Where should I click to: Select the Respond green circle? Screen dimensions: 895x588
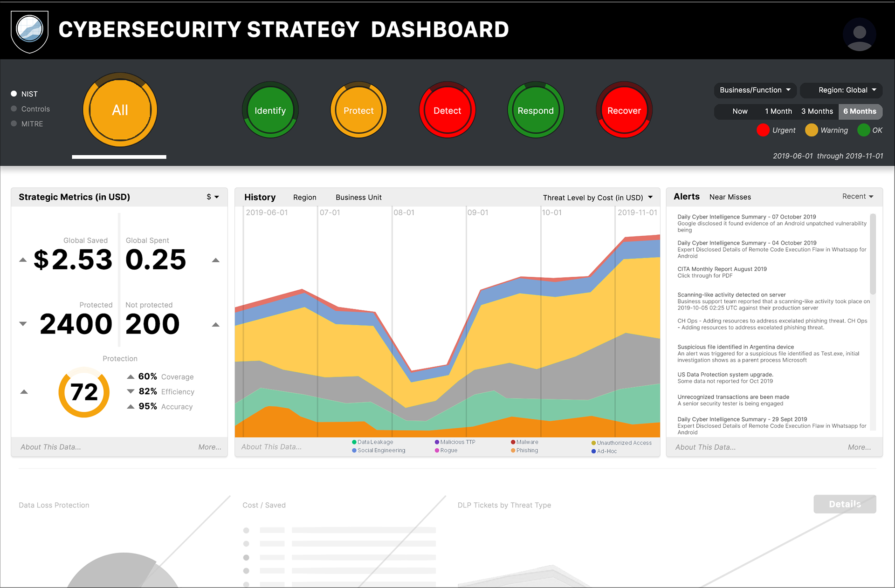[536, 110]
